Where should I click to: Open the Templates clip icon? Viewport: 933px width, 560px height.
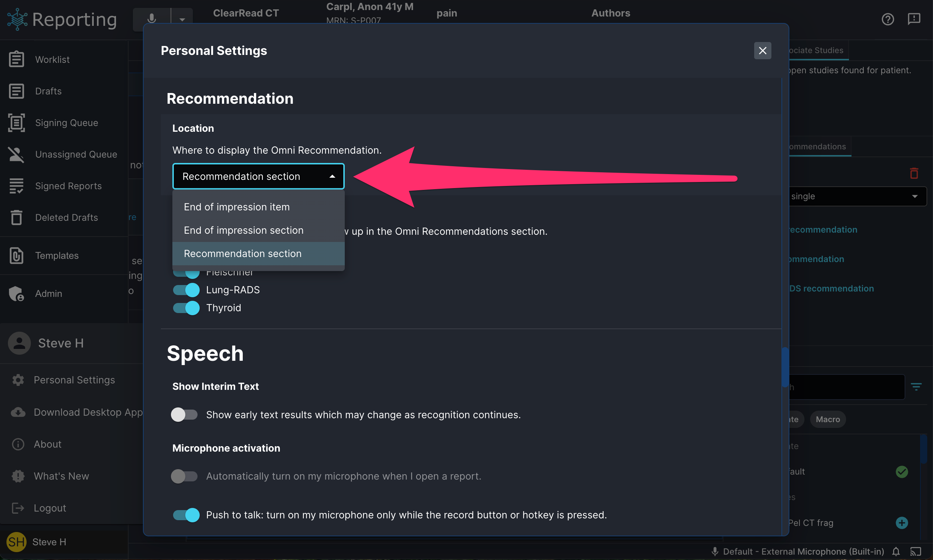point(16,256)
